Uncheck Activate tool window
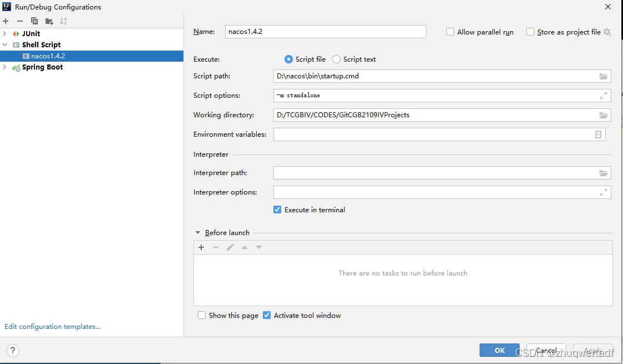The height and width of the screenshot is (364, 623). point(267,315)
